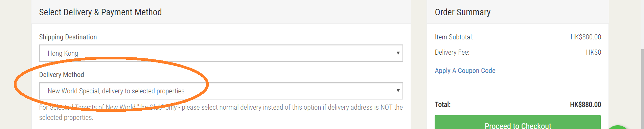Open the green chat bubble icon
The height and width of the screenshot is (129, 644).
coord(618,127)
